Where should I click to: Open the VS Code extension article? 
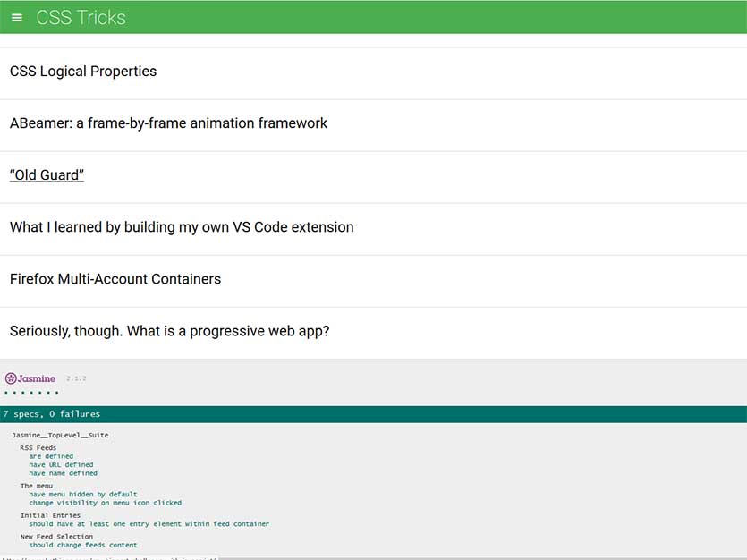(x=181, y=227)
